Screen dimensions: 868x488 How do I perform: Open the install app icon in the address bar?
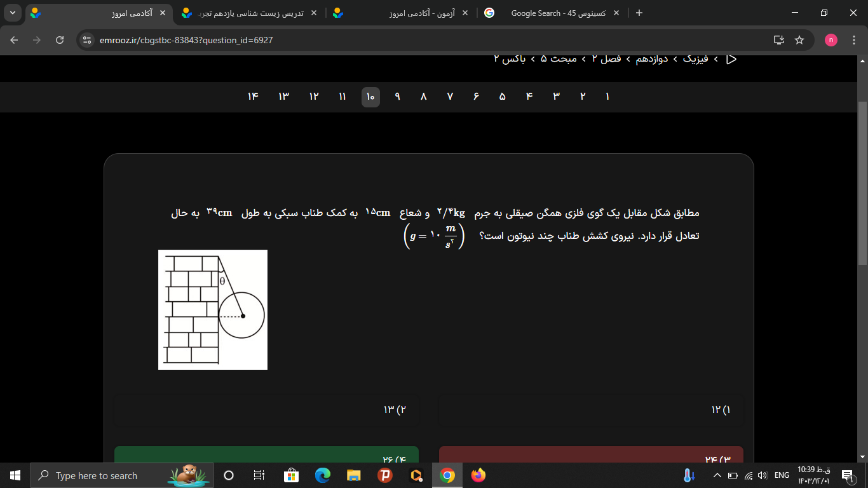click(x=778, y=40)
